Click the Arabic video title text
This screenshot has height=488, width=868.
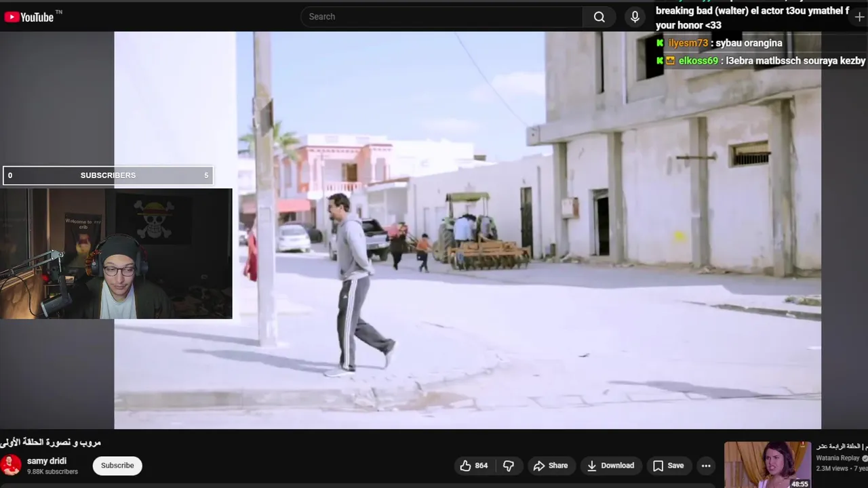(50, 443)
